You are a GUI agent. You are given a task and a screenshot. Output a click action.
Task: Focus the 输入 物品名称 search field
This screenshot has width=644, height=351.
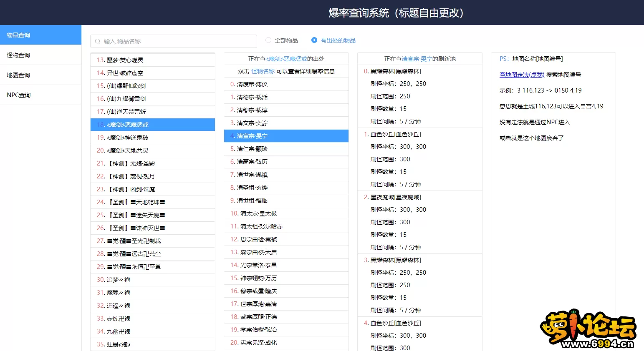point(174,41)
